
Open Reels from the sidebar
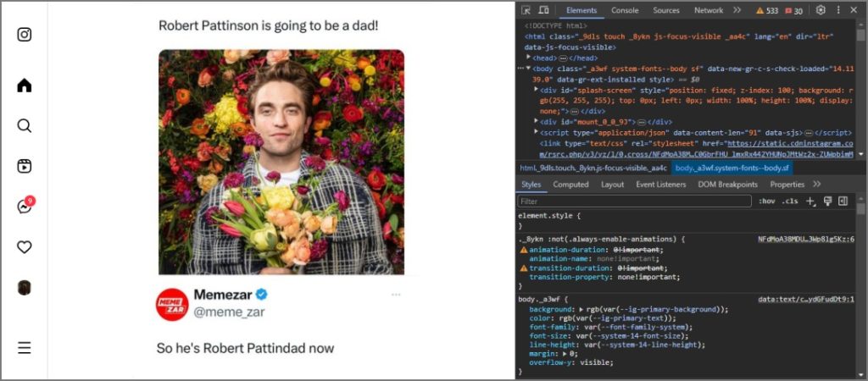coord(24,167)
